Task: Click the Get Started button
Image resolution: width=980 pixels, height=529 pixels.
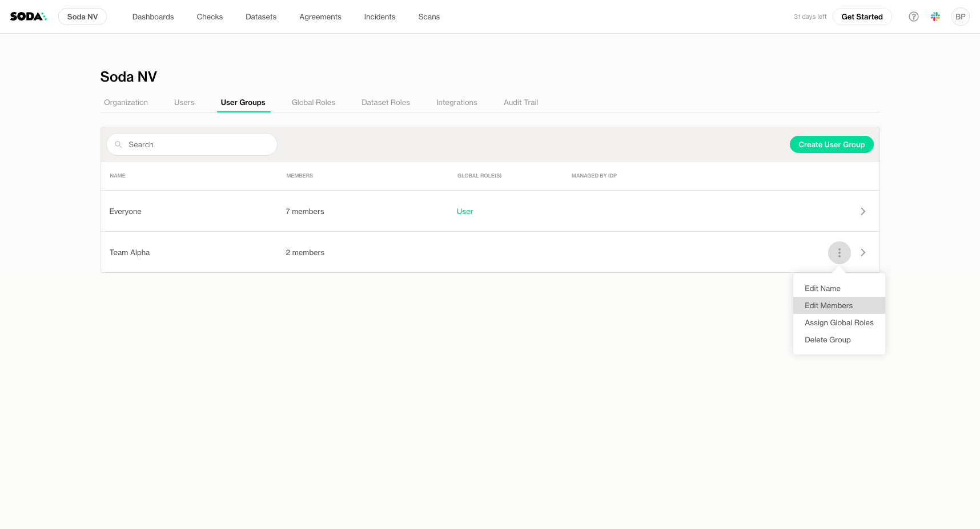Action: click(x=862, y=17)
